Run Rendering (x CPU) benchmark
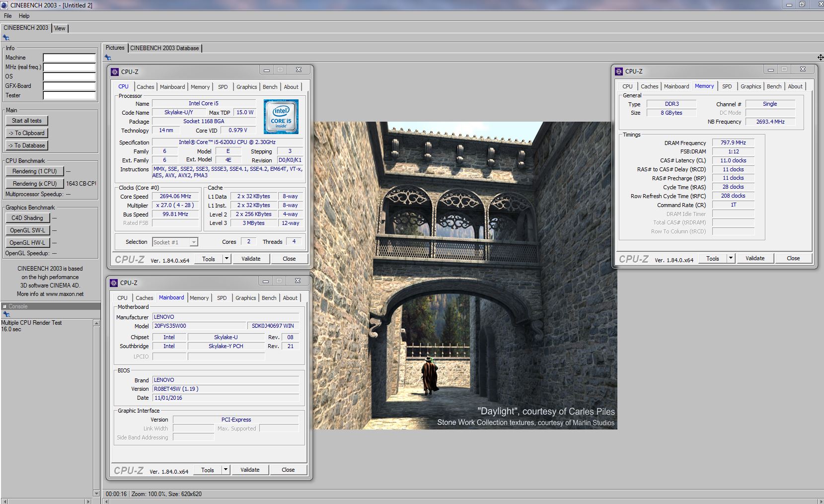The image size is (824, 504). (x=35, y=184)
